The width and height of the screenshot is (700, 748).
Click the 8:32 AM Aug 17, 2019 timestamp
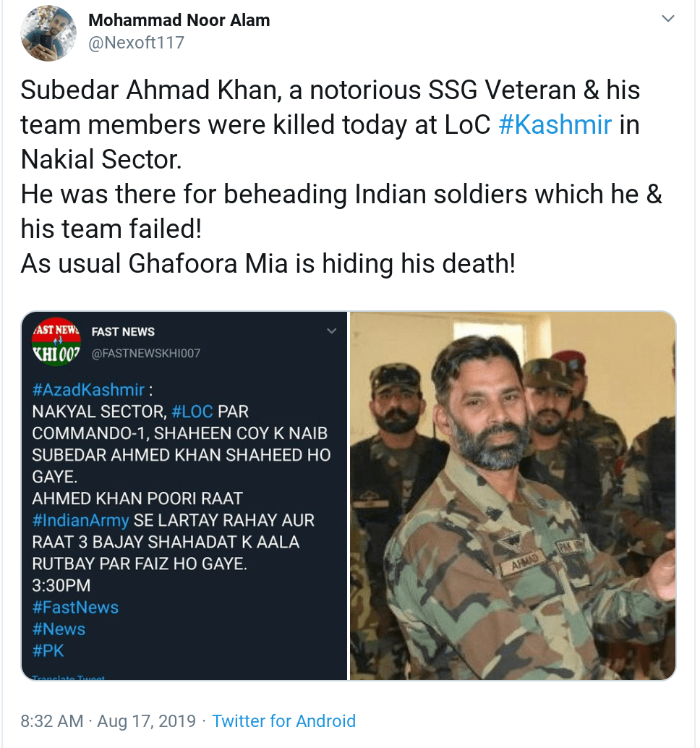[x=108, y=721]
